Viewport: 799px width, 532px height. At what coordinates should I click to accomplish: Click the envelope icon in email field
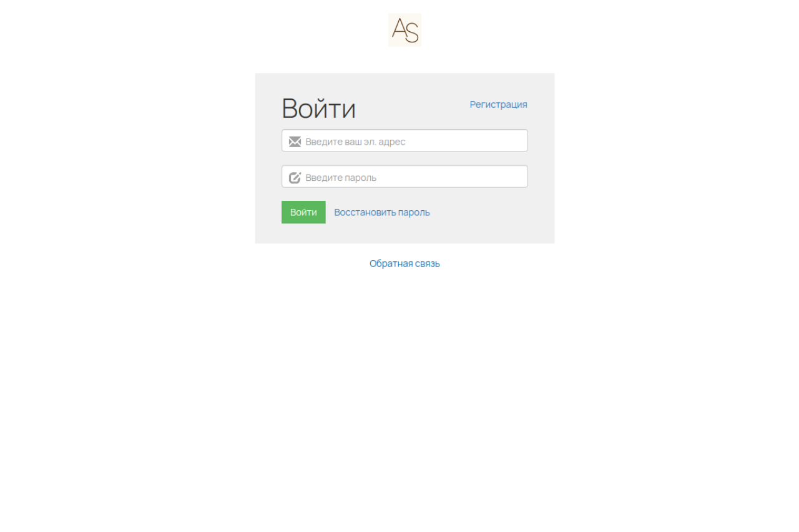click(x=295, y=142)
